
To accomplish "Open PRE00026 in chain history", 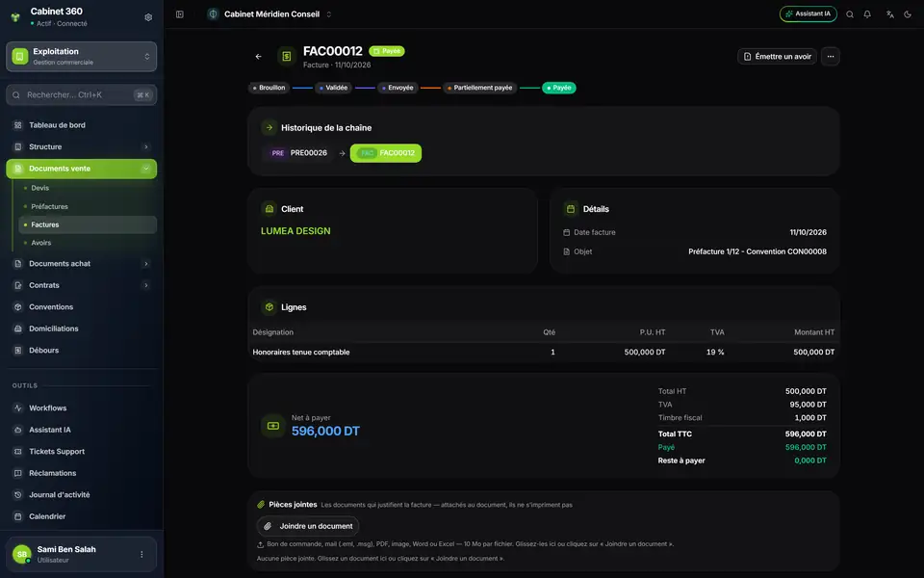I will [x=298, y=153].
